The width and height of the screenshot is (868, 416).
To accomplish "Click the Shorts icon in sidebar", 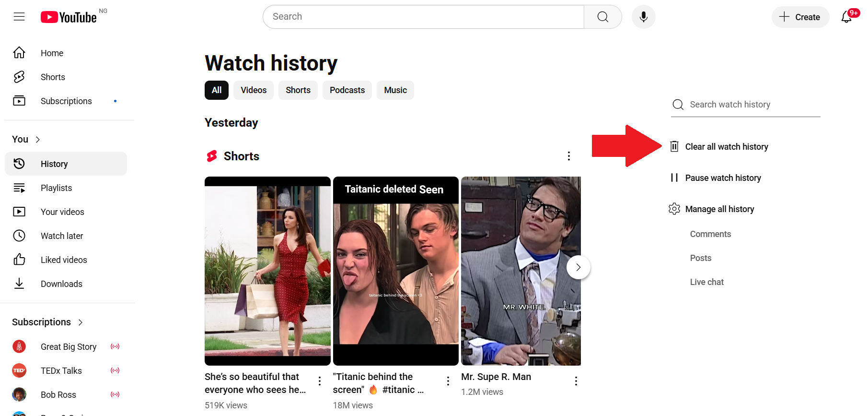I will tap(19, 77).
